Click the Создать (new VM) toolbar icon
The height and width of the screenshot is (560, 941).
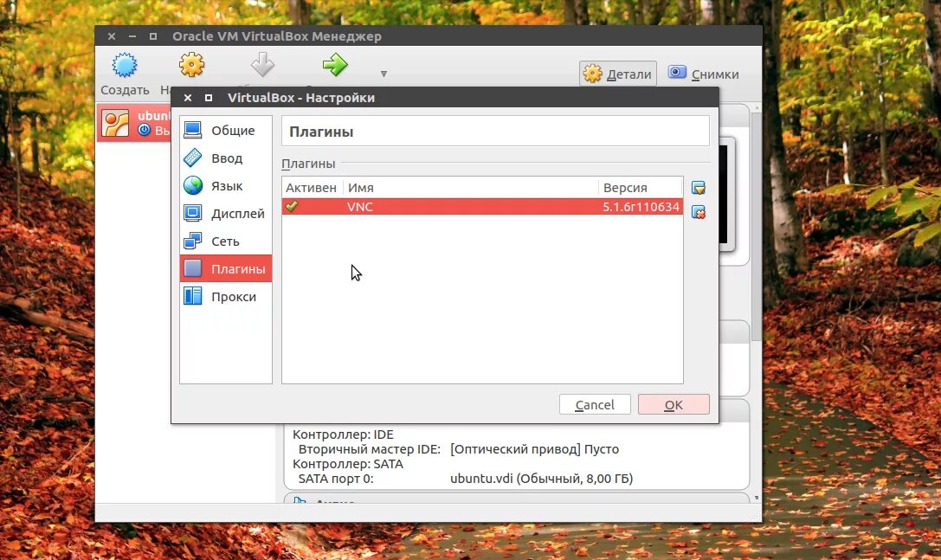[x=125, y=65]
